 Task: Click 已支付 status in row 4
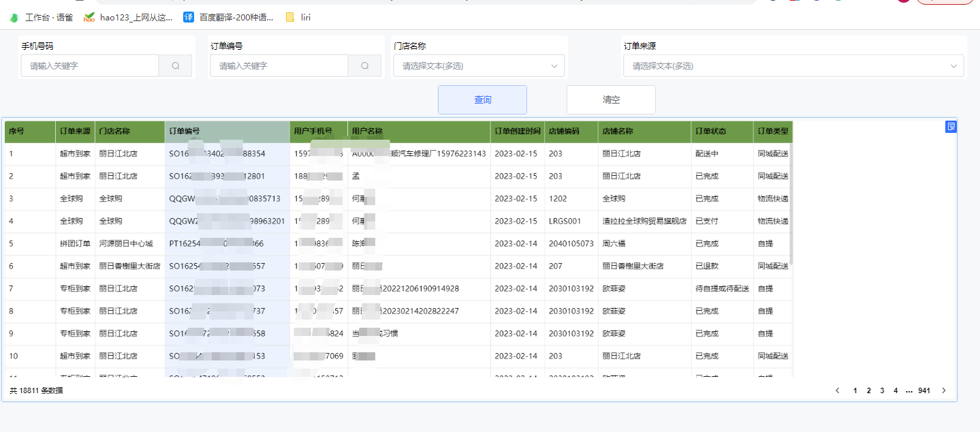pyautogui.click(x=707, y=221)
